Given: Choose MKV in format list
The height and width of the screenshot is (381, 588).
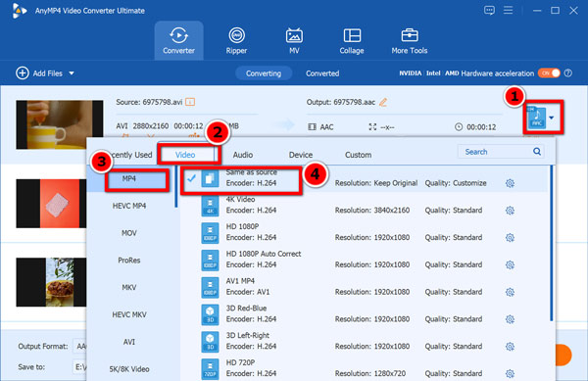Looking at the screenshot, I should coord(129,287).
